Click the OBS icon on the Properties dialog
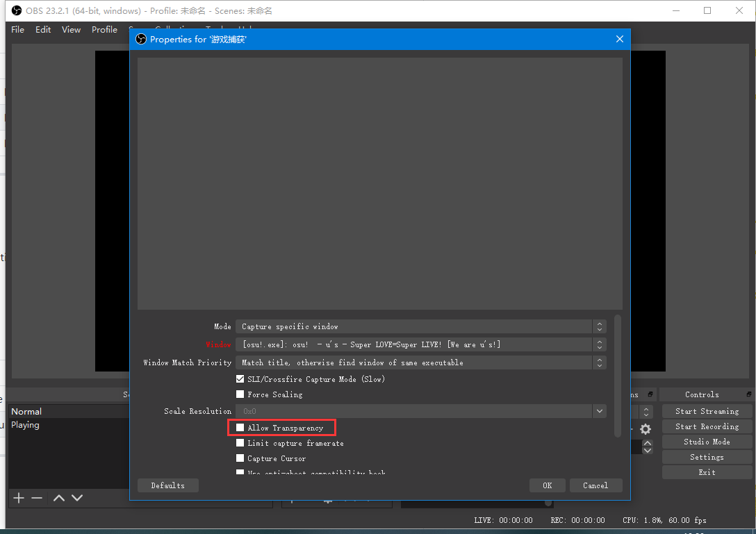This screenshot has height=534, width=756. (x=140, y=39)
